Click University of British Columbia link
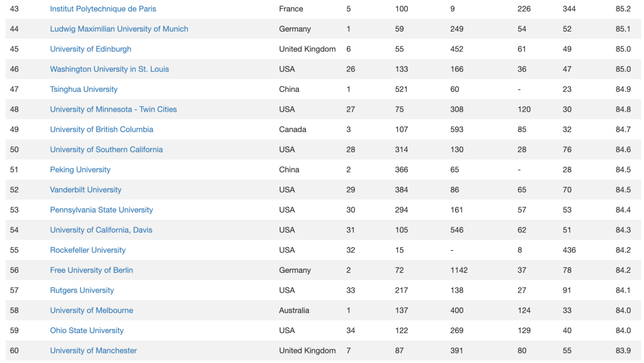 pos(101,130)
